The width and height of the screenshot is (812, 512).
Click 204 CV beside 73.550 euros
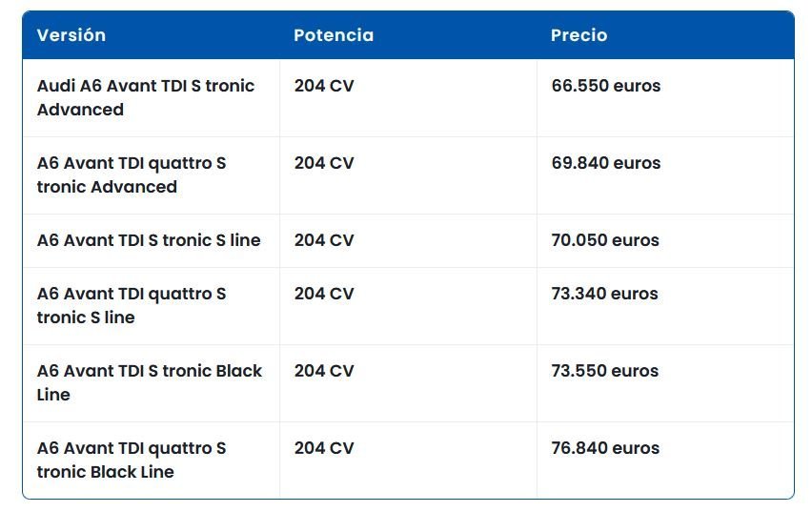pyautogui.click(x=324, y=371)
